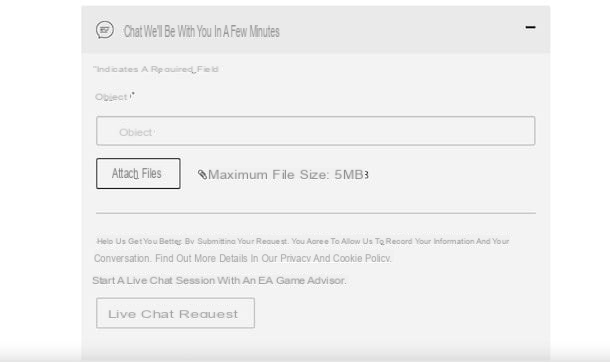Click the Indicates A Required Field note
Viewport: 610px width, 362px height.
point(156,69)
